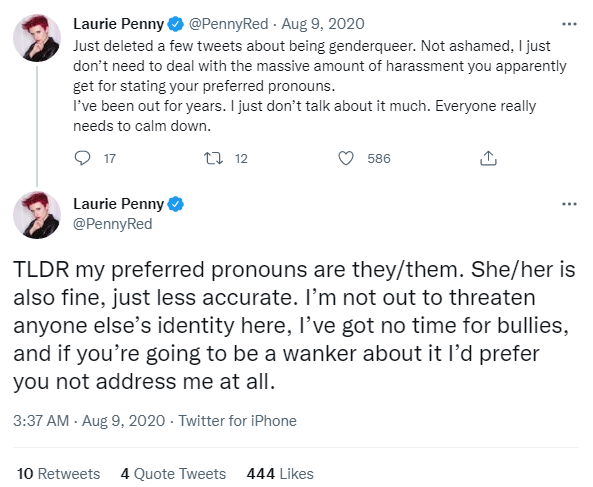The height and width of the screenshot is (487, 593).
Task: Open the more options menu of first tweet
Action: click(x=570, y=24)
